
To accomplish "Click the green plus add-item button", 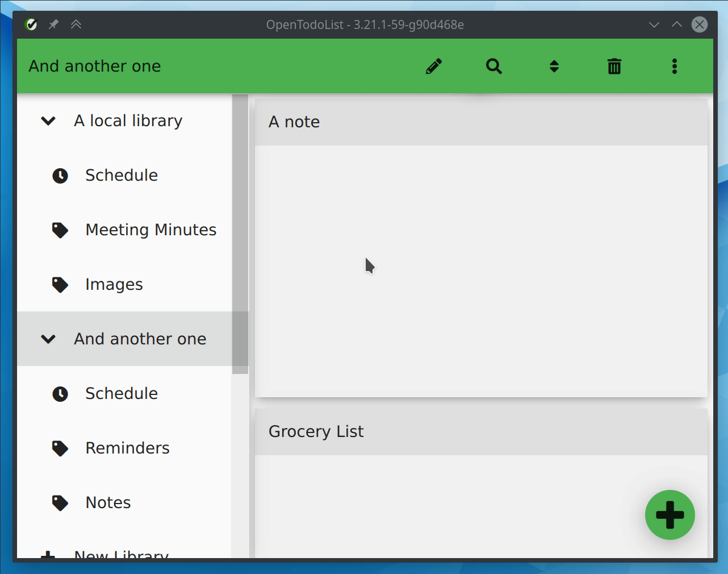I will pyautogui.click(x=670, y=515).
